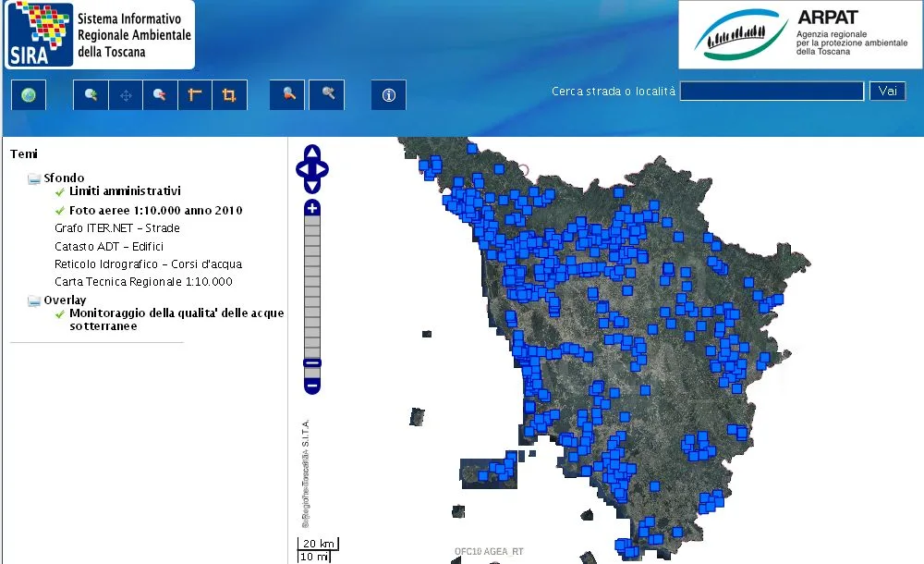Uncheck Monitoraggio della qualita' delle acque sotterranee
Screen dimensions: 924x564
(x=60, y=314)
